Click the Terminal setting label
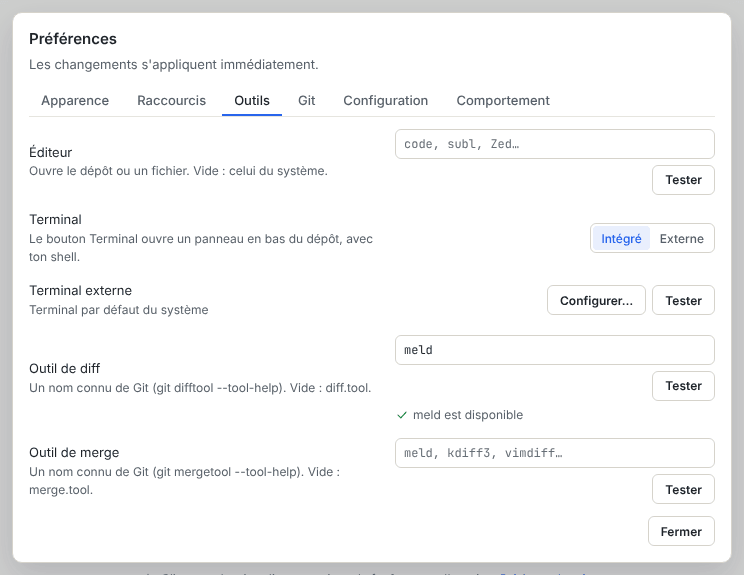The width and height of the screenshot is (744, 575). coord(55,220)
